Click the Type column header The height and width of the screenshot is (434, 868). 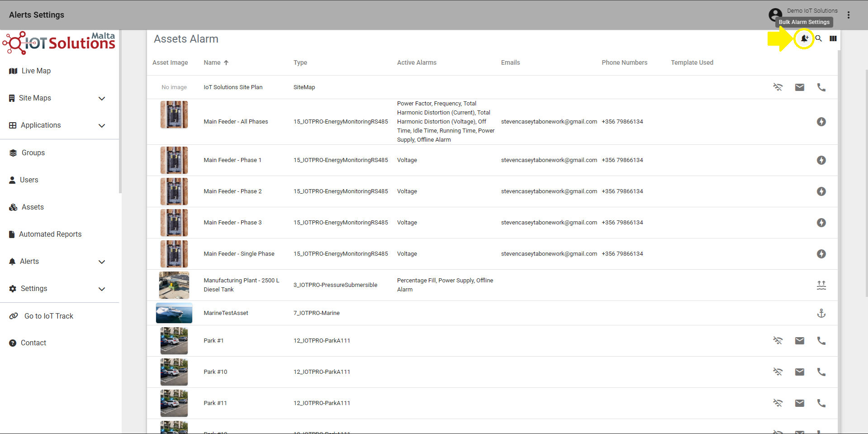(x=300, y=62)
